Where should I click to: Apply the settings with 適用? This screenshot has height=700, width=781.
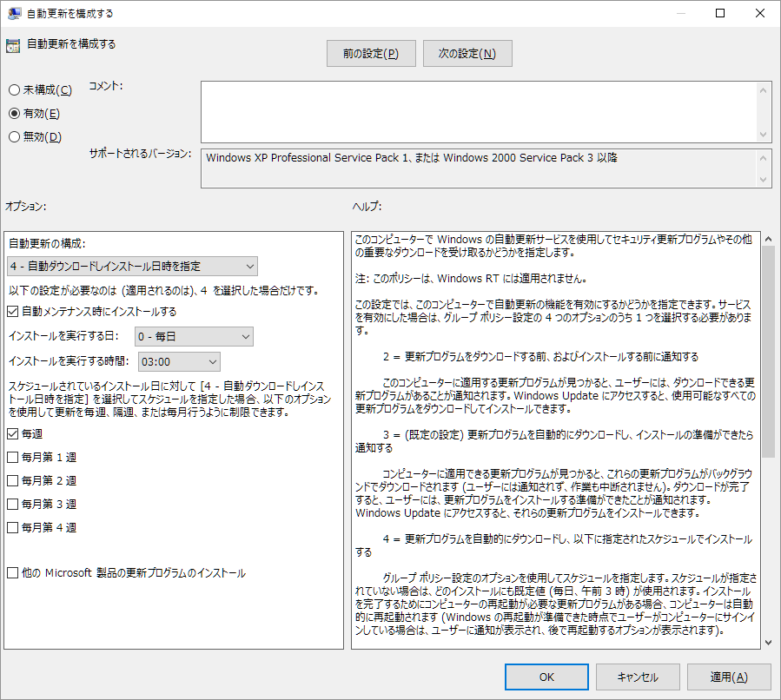[x=729, y=677]
